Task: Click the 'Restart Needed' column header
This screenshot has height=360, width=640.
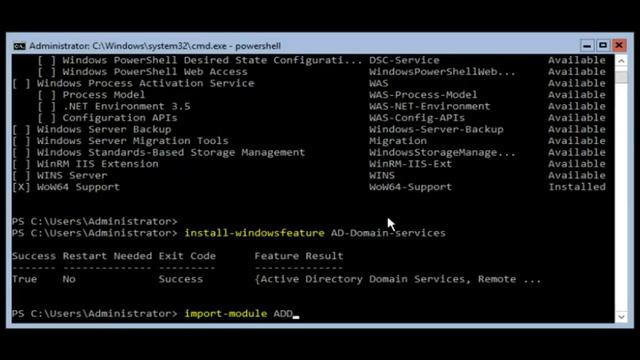Action: click(x=107, y=256)
